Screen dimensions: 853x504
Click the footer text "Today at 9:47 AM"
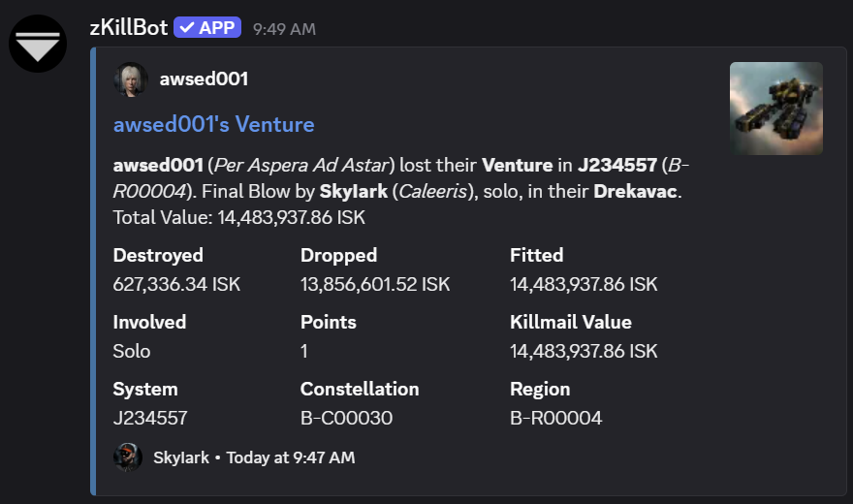pyautogui.click(x=291, y=457)
